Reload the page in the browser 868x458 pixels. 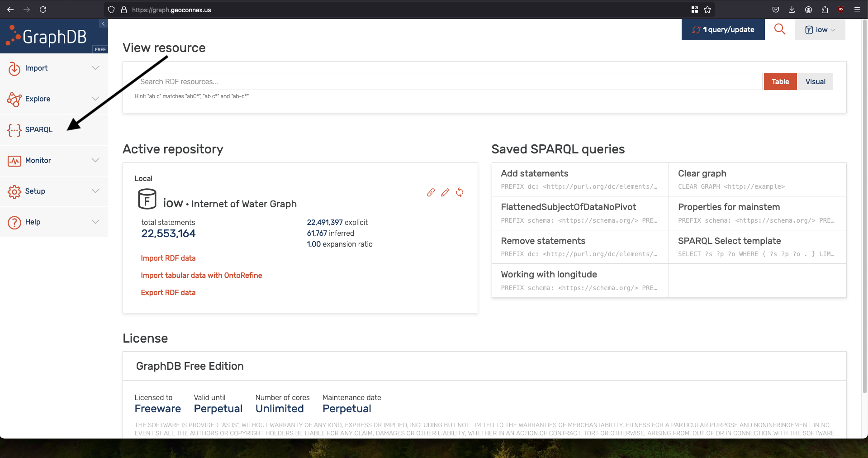[x=43, y=10]
